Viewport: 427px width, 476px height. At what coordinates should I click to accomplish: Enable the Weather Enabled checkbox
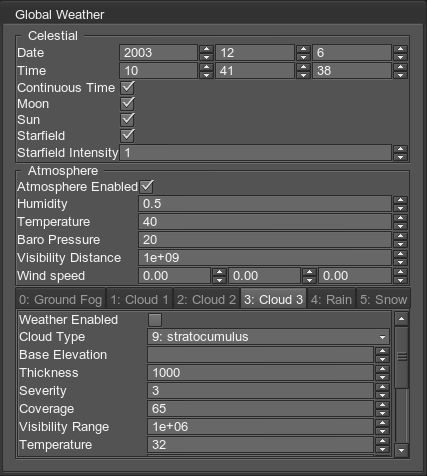[x=155, y=320]
